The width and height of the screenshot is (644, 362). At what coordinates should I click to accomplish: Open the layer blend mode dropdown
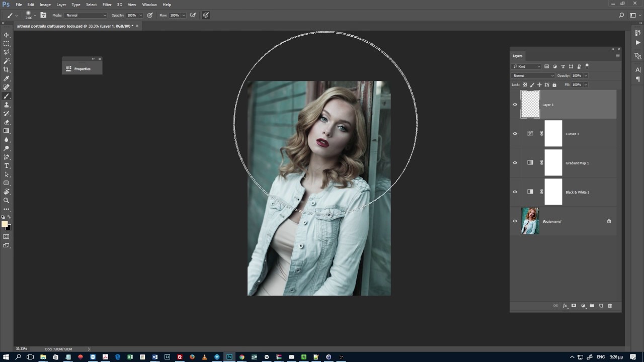click(x=533, y=76)
